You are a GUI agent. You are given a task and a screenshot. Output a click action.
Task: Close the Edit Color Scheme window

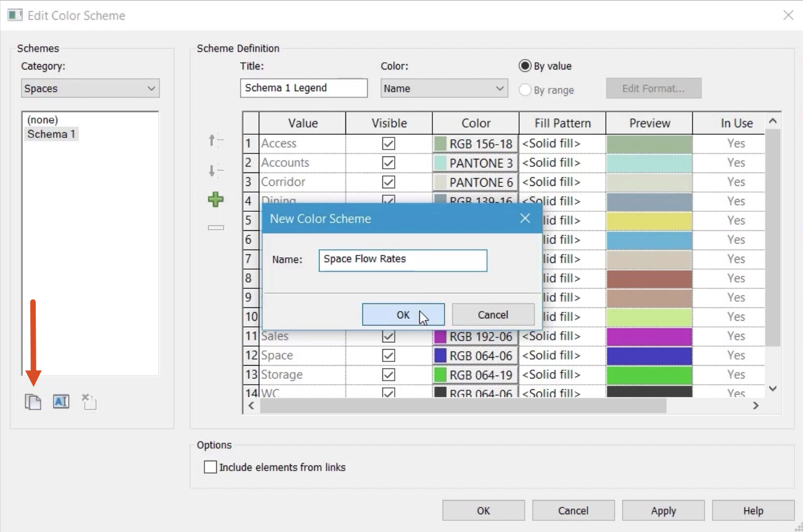[x=788, y=15]
